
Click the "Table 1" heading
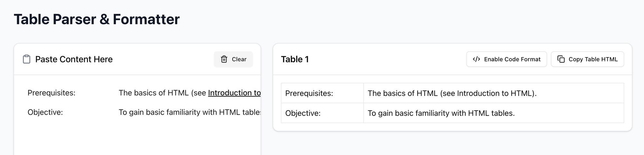tap(295, 59)
